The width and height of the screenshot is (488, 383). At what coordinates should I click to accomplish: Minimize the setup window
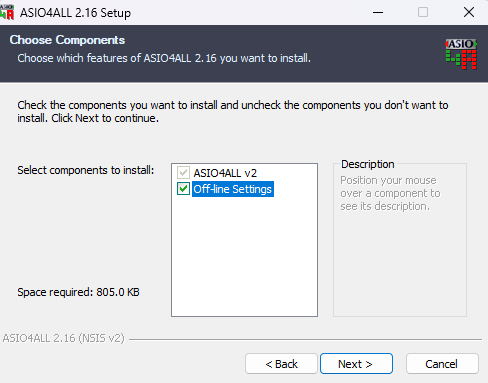[378, 12]
